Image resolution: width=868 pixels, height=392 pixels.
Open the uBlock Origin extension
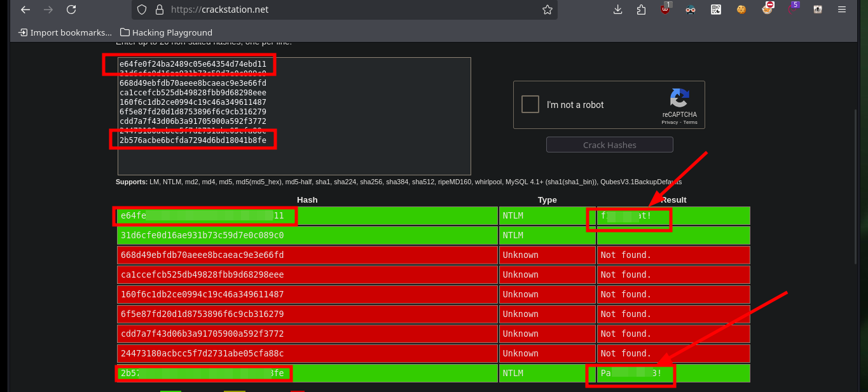click(x=666, y=9)
